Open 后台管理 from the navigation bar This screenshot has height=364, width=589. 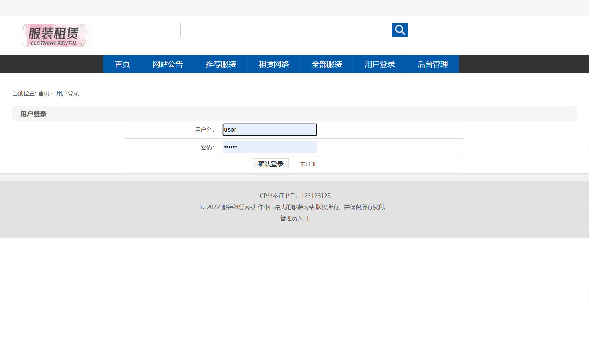(x=433, y=64)
